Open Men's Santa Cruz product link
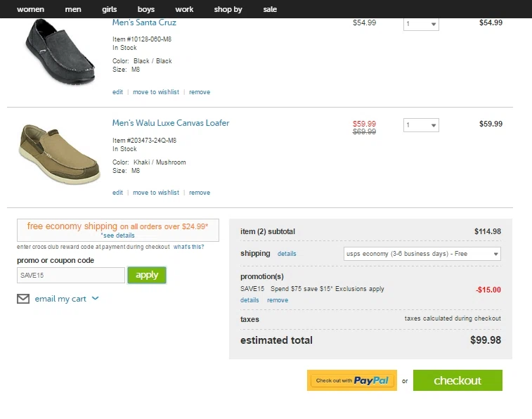The width and height of the screenshot is (532, 419). (x=144, y=22)
